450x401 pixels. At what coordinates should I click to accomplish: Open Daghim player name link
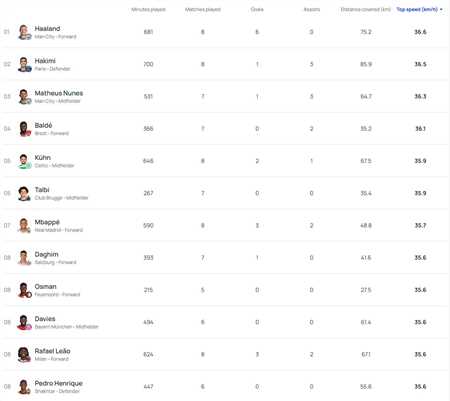46,254
